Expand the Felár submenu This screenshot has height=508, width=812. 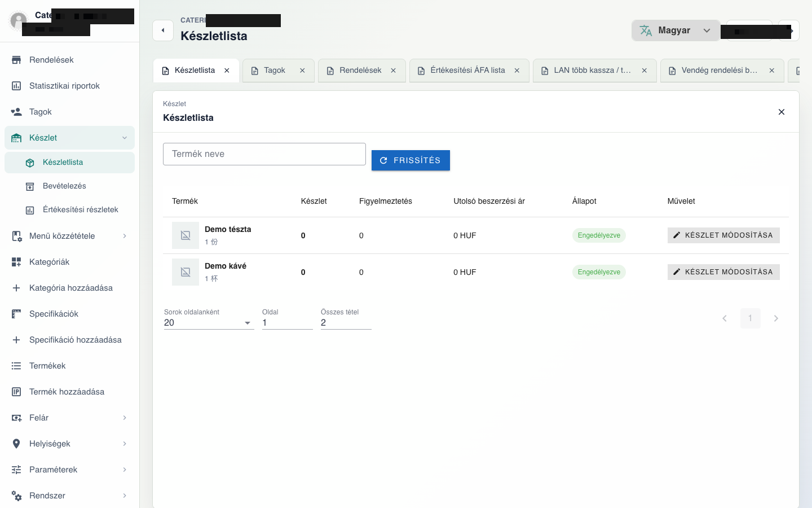pyautogui.click(x=125, y=418)
